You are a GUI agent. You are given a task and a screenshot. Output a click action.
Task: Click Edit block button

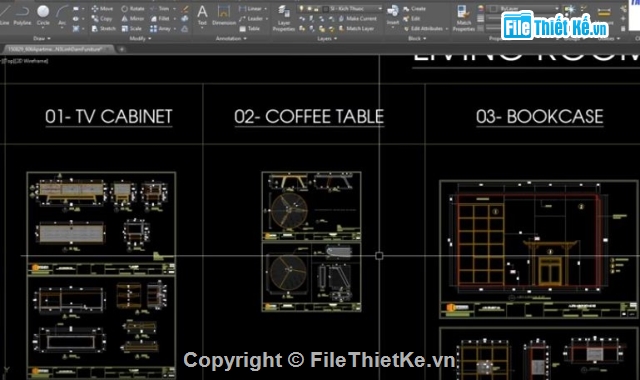(x=411, y=18)
